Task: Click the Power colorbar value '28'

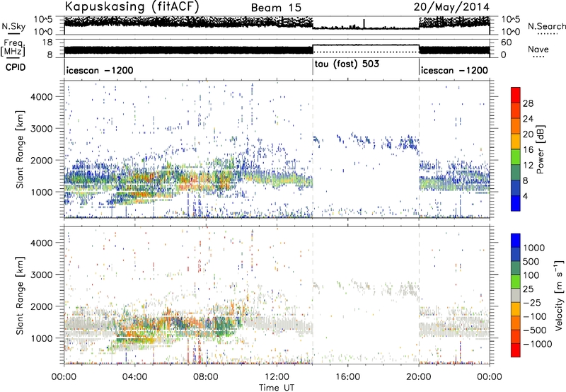Action: pos(528,103)
